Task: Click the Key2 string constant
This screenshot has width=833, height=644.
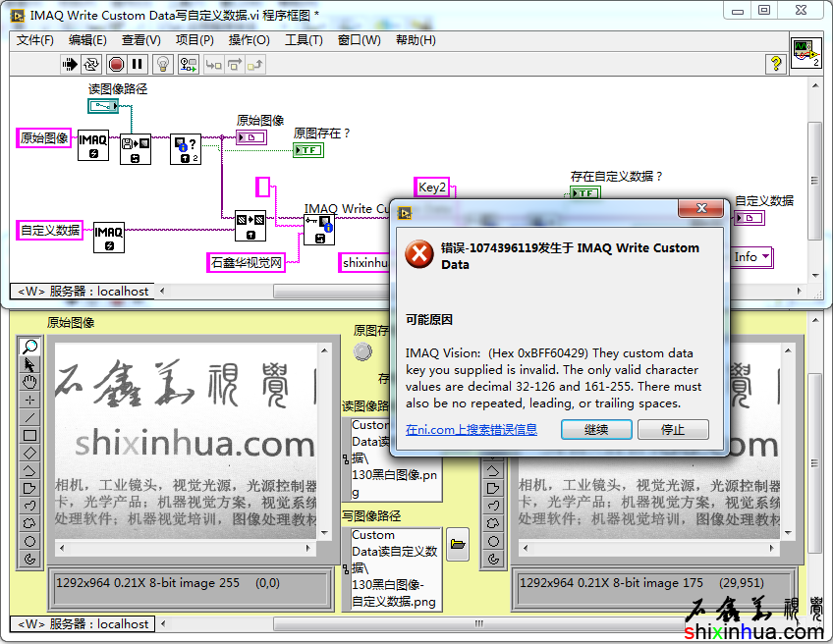Action: point(432,188)
